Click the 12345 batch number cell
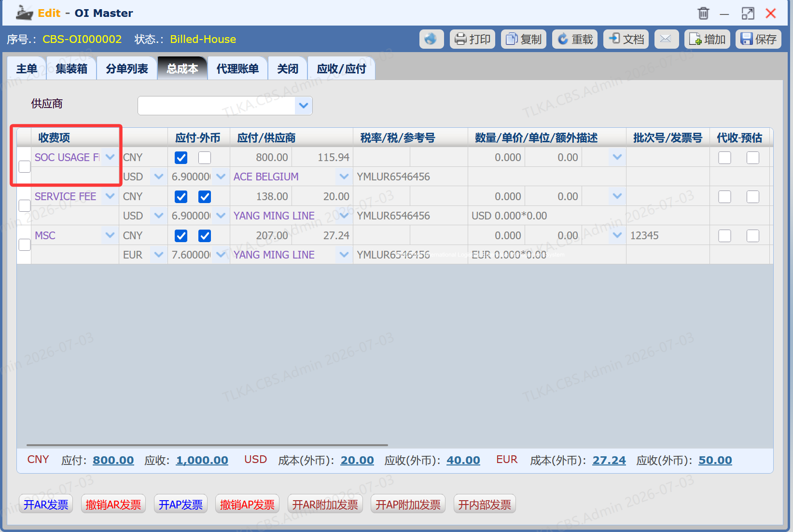 pyautogui.click(x=668, y=235)
